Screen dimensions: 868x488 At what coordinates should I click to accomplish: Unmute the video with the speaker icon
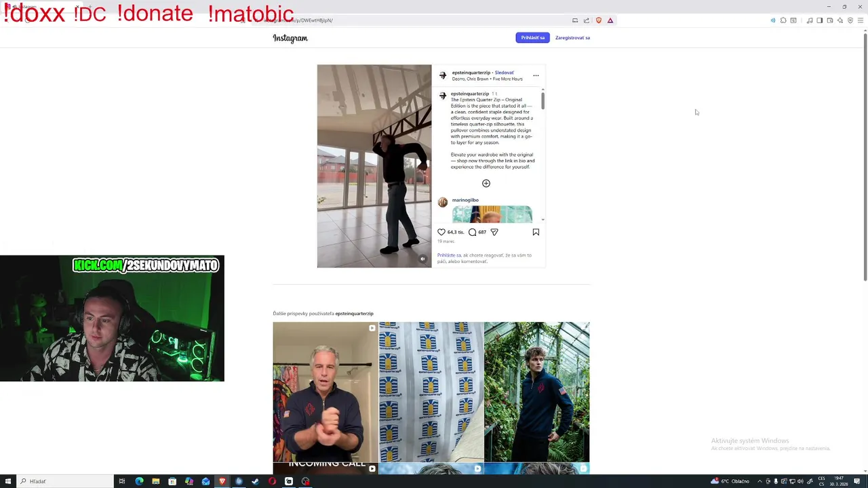click(x=422, y=259)
